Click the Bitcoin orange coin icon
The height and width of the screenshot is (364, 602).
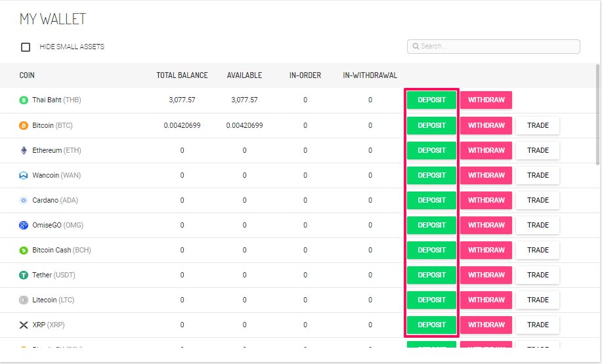tap(24, 125)
